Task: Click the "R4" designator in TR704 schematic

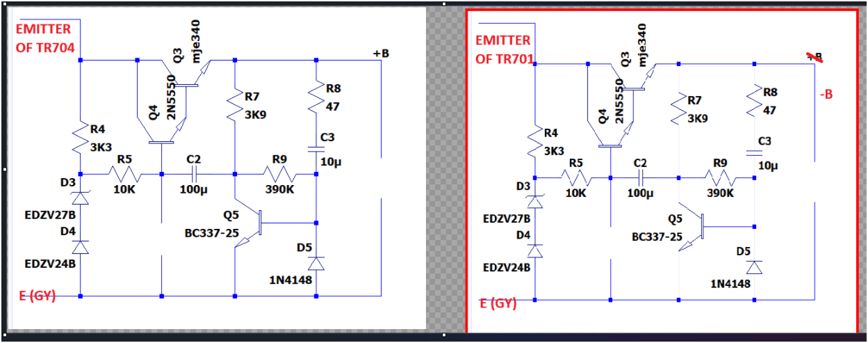Action: coord(98,129)
